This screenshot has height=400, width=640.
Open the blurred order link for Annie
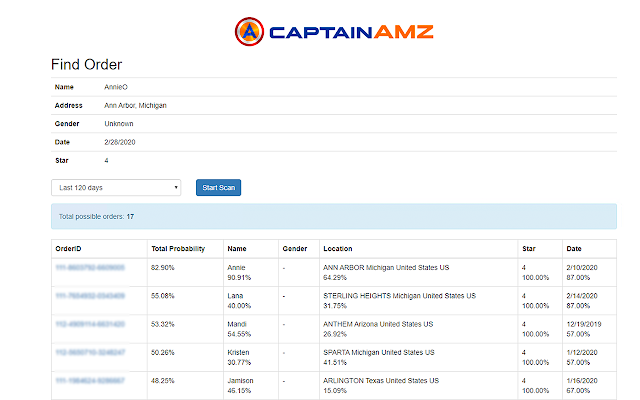point(90,268)
